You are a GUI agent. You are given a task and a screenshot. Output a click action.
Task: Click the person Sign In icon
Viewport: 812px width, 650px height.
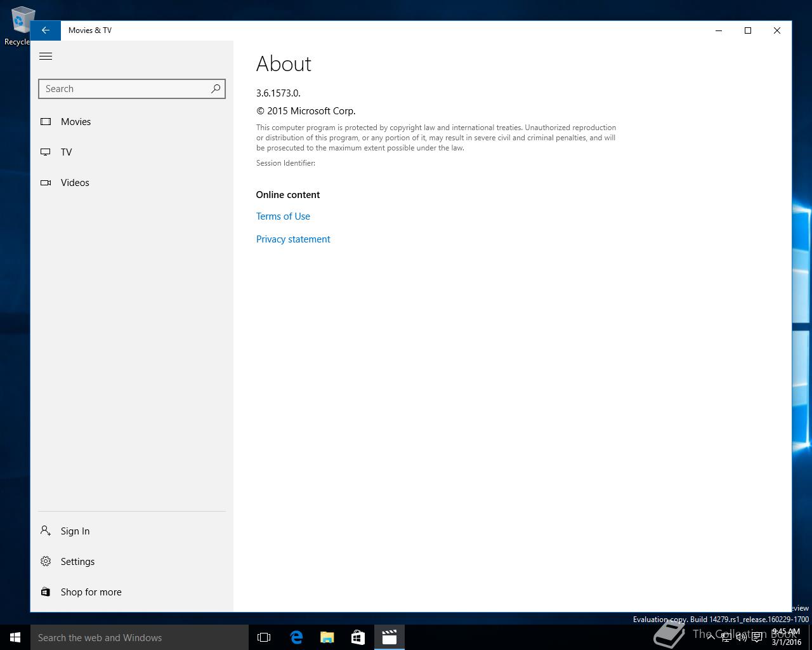pyautogui.click(x=46, y=531)
